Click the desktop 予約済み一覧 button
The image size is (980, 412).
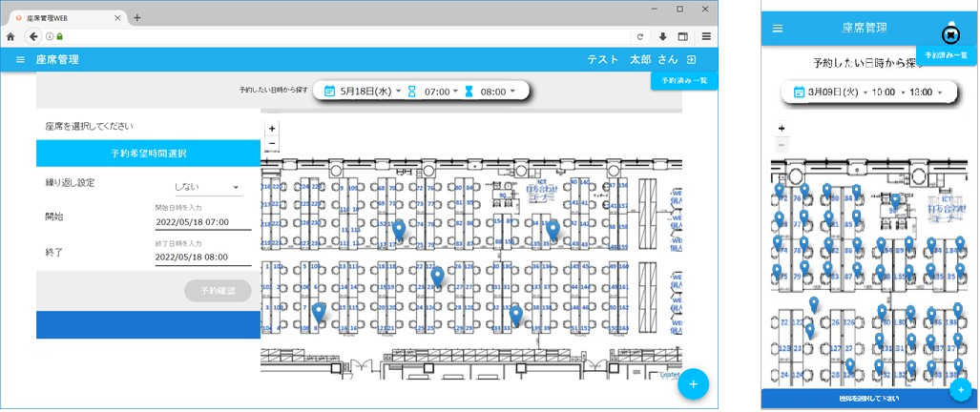coord(684,80)
